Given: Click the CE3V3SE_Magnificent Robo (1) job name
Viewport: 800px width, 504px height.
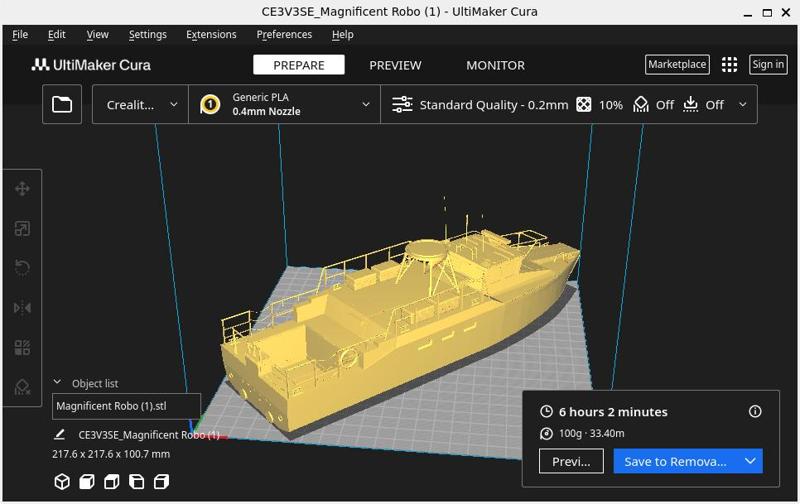Looking at the screenshot, I should click(149, 435).
